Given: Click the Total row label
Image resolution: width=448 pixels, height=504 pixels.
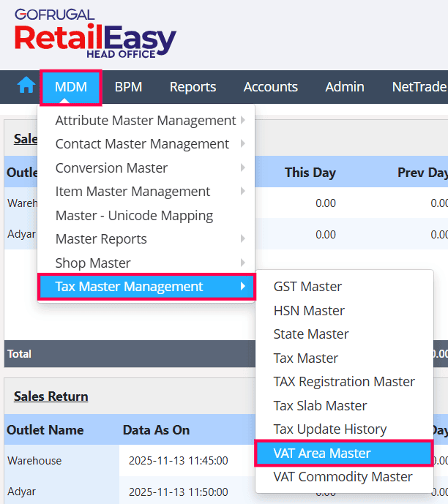Looking at the screenshot, I should point(19,354).
